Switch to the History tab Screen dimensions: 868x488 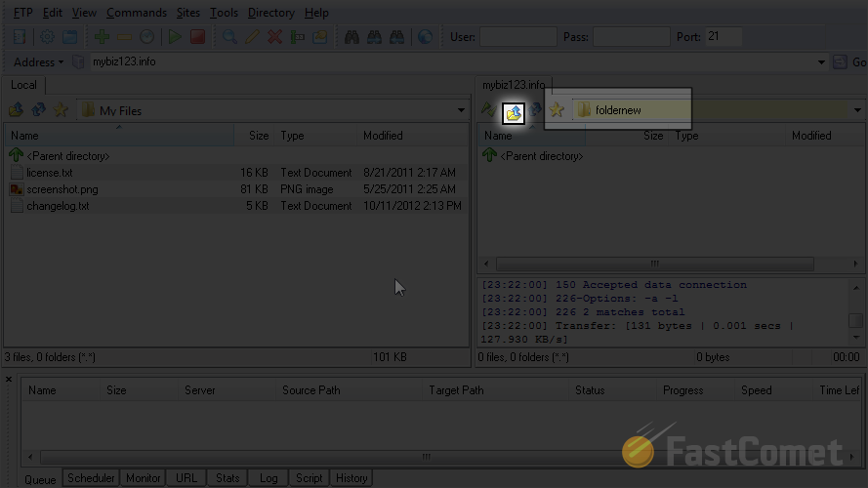point(351,478)
